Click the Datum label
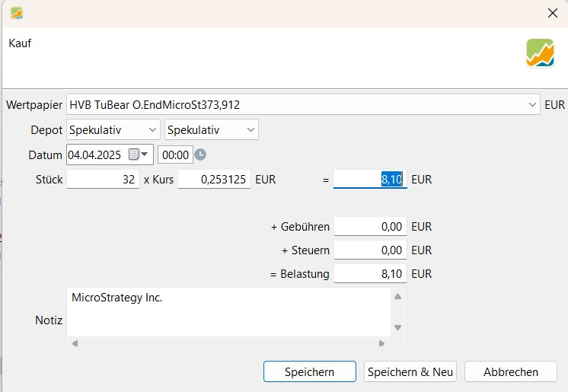The image size is (568, 392). click(x=45, y=155)
